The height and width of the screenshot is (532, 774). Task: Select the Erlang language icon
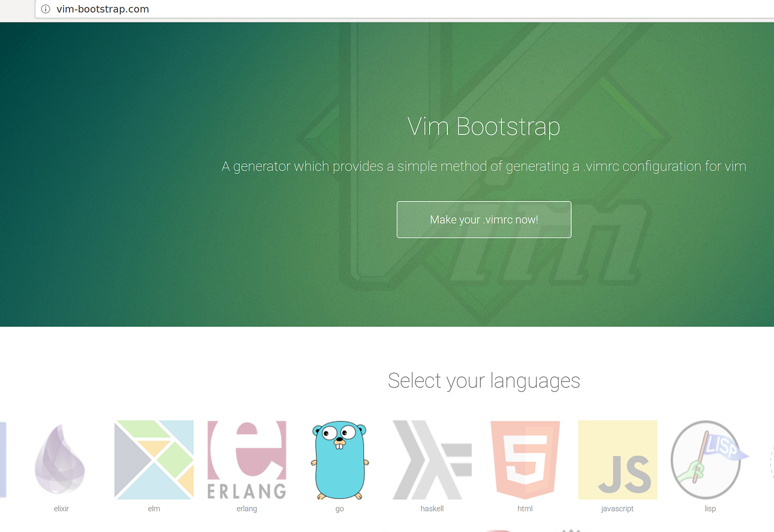point(246,460)
